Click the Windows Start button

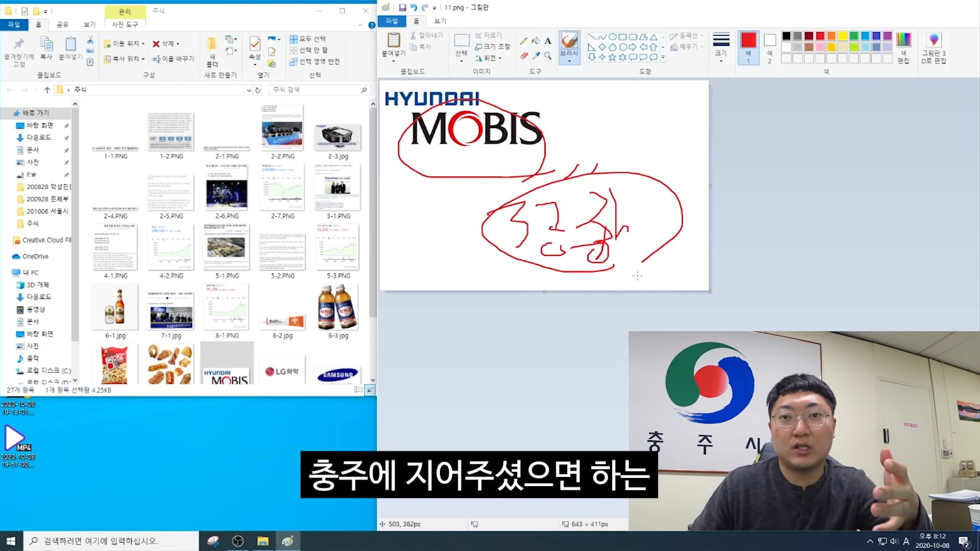(11, 541)
